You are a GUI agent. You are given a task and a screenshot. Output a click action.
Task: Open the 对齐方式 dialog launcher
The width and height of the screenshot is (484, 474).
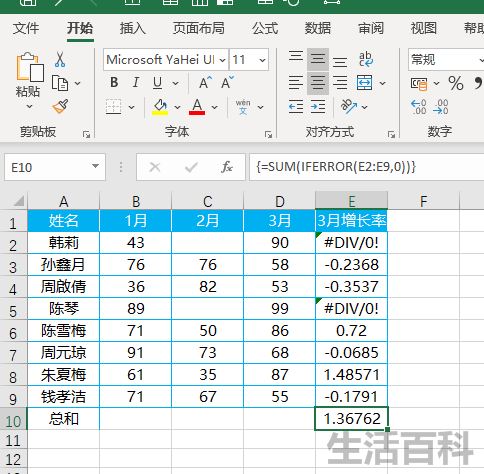[391, 134]
